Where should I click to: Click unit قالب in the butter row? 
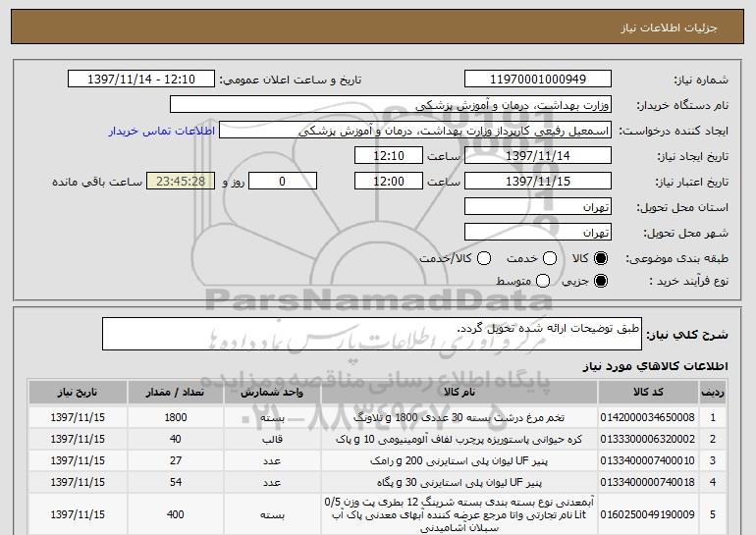pos(272,439)
